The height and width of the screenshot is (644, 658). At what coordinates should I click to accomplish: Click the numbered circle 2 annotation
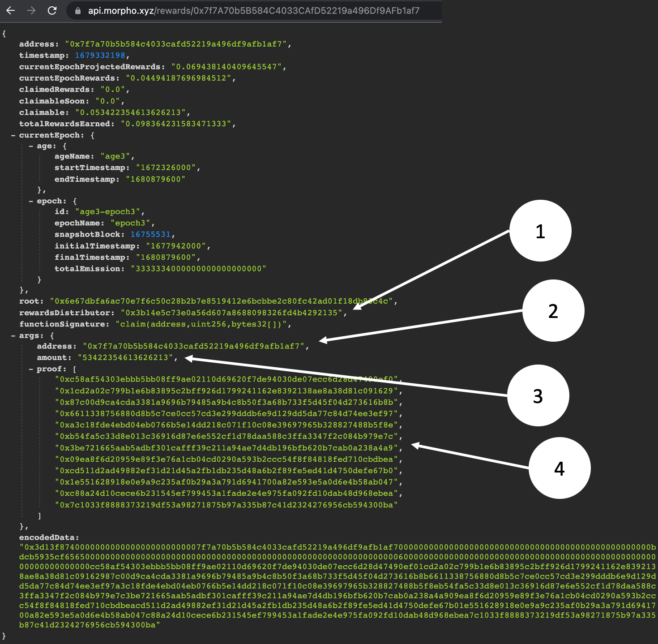553,311
